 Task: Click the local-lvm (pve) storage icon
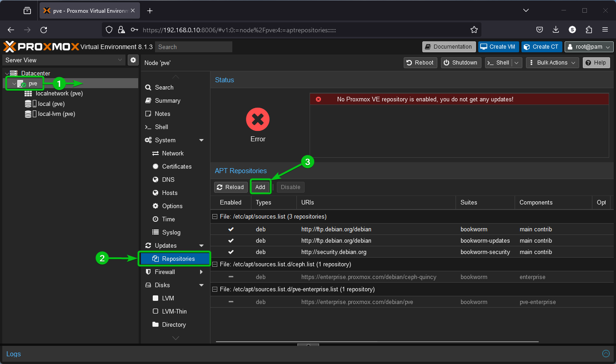coord(30,114)
